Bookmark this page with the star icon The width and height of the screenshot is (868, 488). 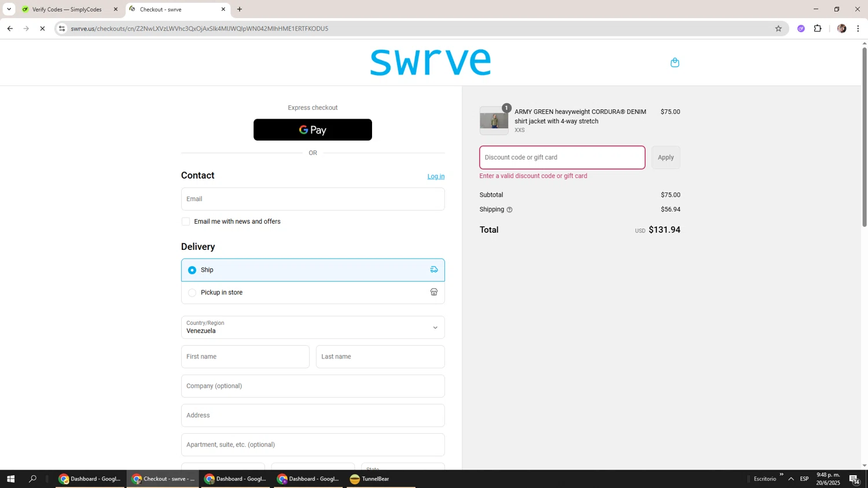pos(778,28)
